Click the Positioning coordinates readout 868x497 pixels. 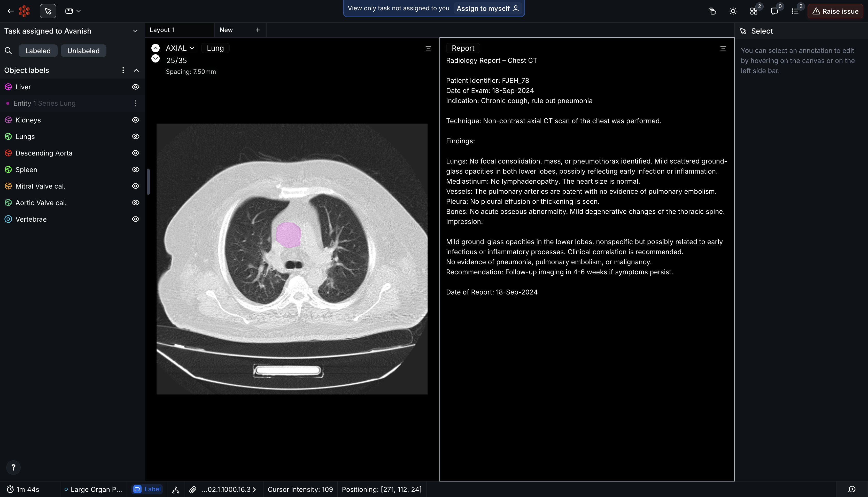[x=382, y=490]
